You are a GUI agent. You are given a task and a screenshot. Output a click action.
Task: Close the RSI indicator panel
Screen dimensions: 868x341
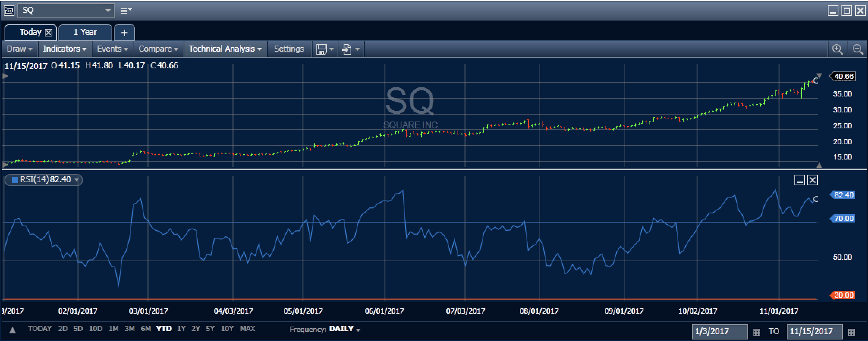point(812,180)
